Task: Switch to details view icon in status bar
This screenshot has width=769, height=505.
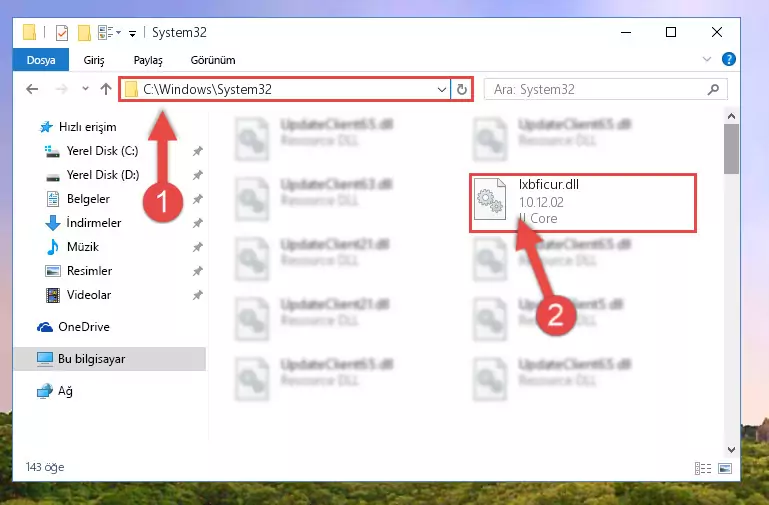Action: coord(703,468)
